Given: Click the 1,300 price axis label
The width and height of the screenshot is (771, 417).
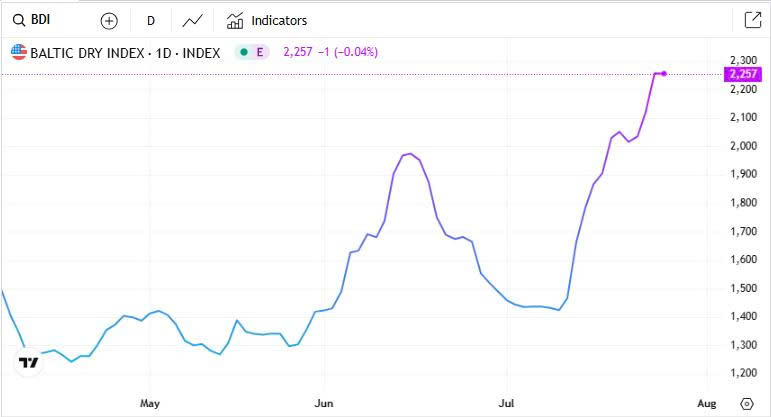Looking at the screenshot, I should click(743, 345).
